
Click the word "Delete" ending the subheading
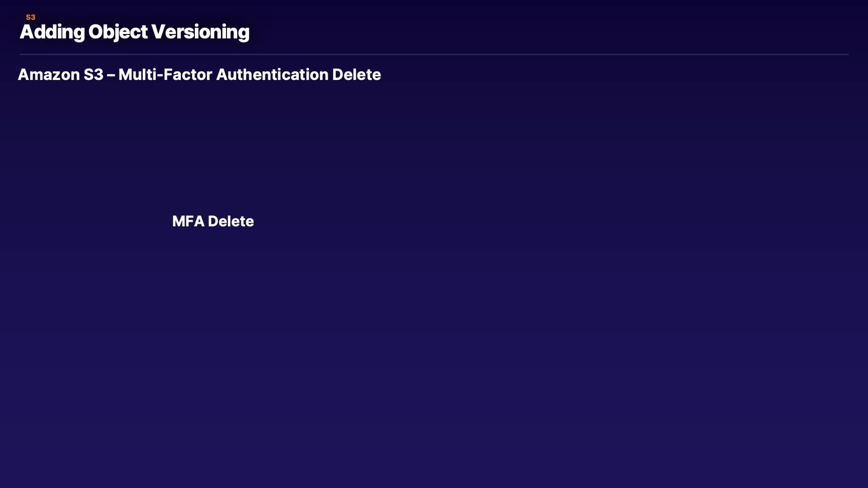tap(356, 75)
